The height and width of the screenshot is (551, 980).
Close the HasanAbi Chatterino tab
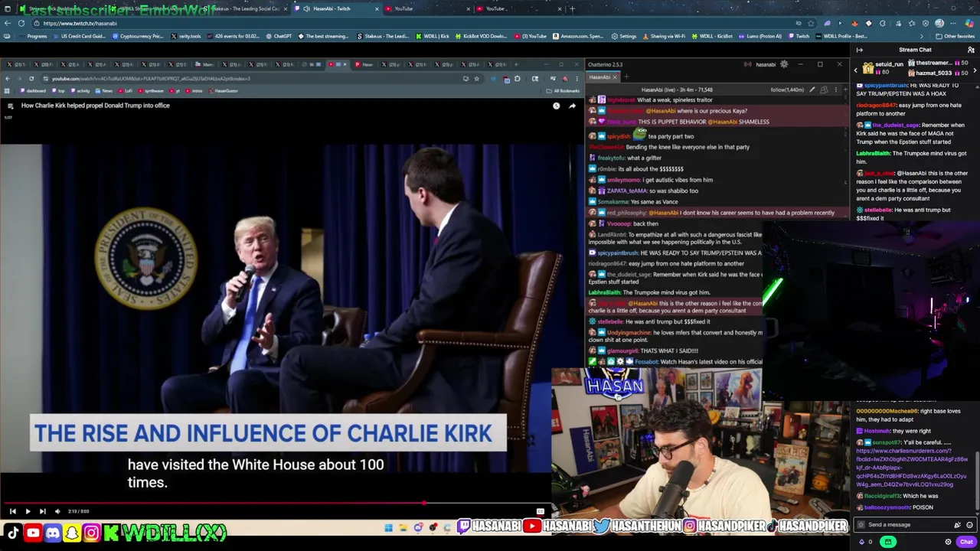click(614, 77)
